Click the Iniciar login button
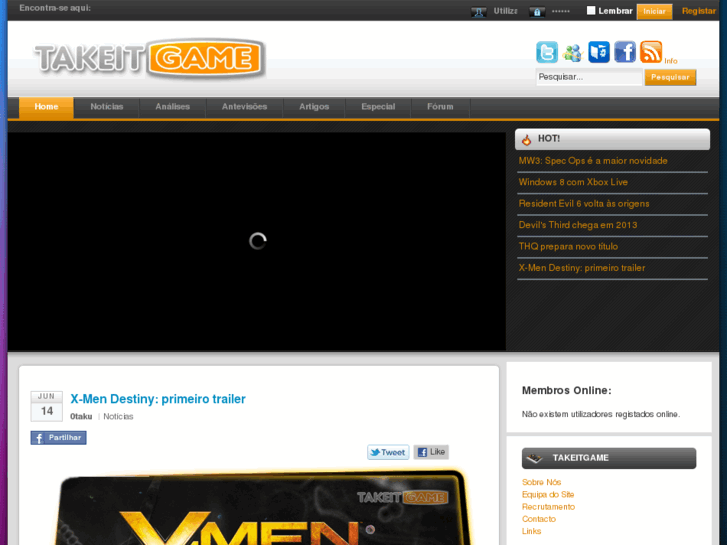The width and height of the screenshot is (727, 545). (654, 12)
